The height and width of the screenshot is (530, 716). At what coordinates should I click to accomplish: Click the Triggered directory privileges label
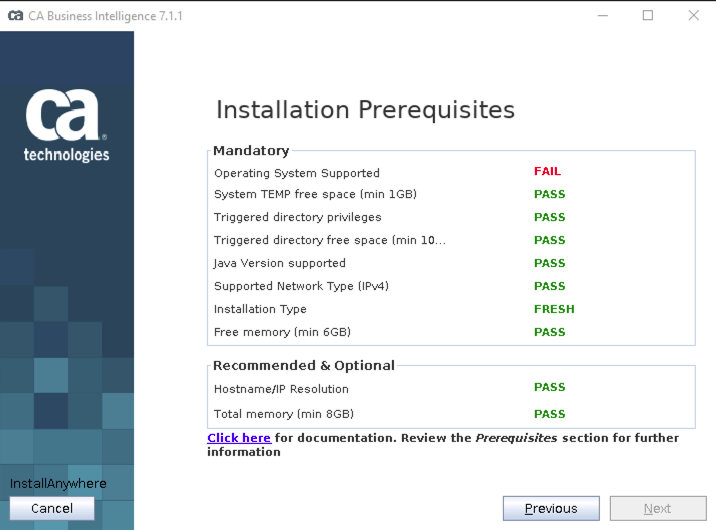pos(297,217)
